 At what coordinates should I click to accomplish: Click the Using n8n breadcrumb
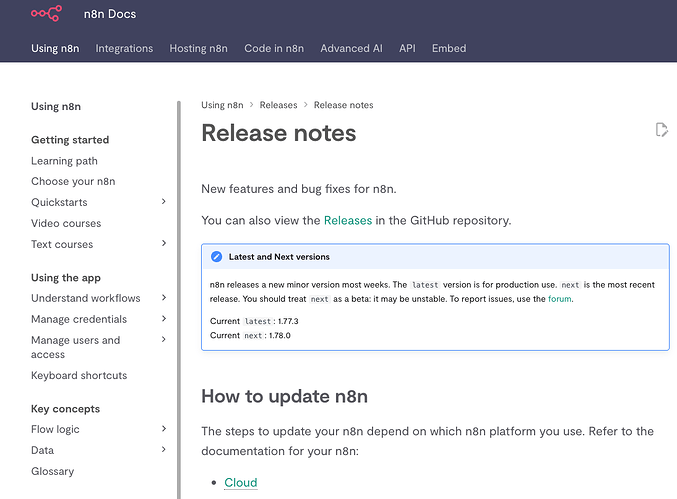pos(222,105)
